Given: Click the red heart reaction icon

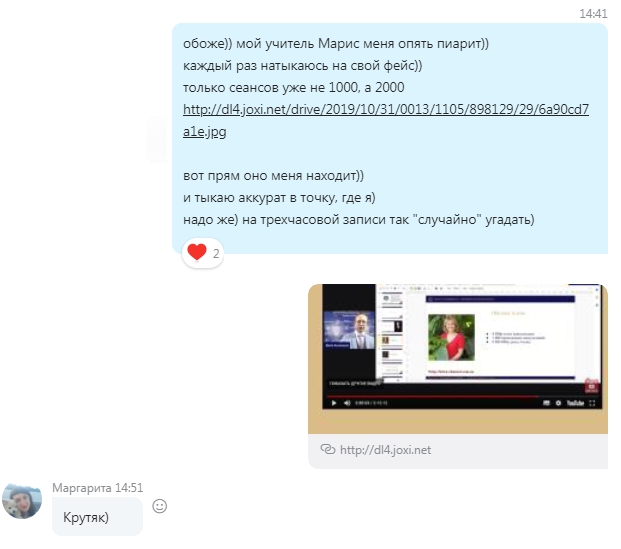Looking at the screenshot, I should coord(197,253).
